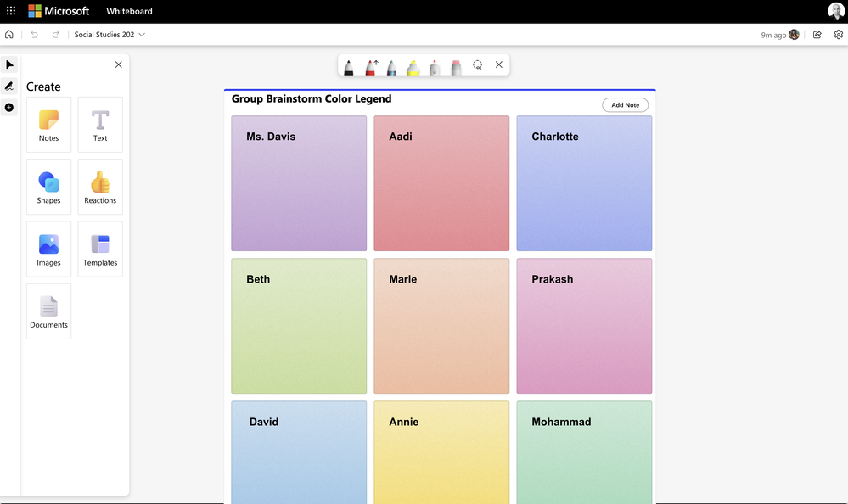Select the yellow highlighter

(413, 67)
